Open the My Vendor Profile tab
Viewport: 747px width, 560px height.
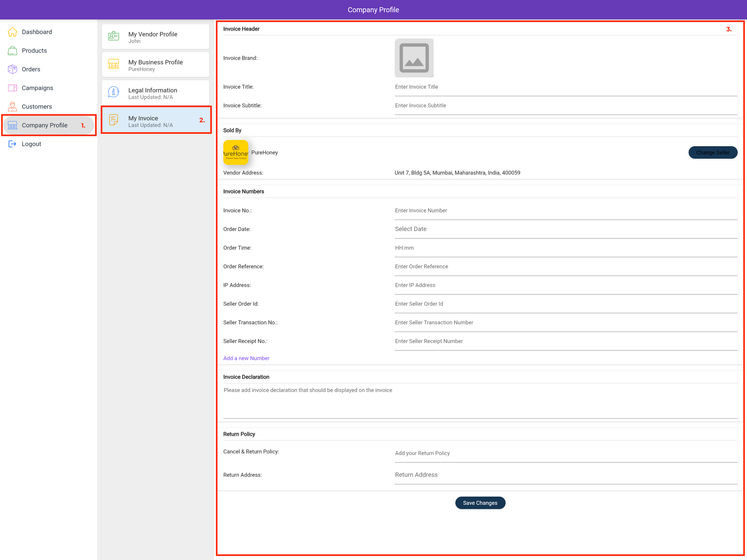click(156, 37)
